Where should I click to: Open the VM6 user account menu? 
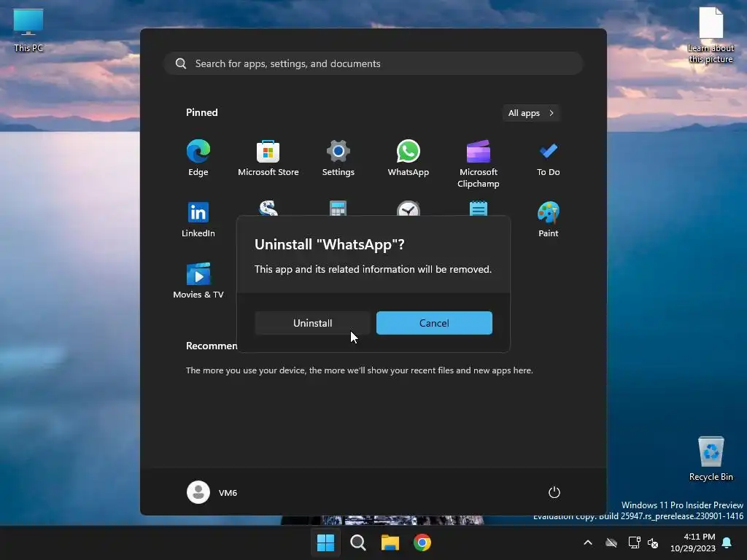[212, 492]
